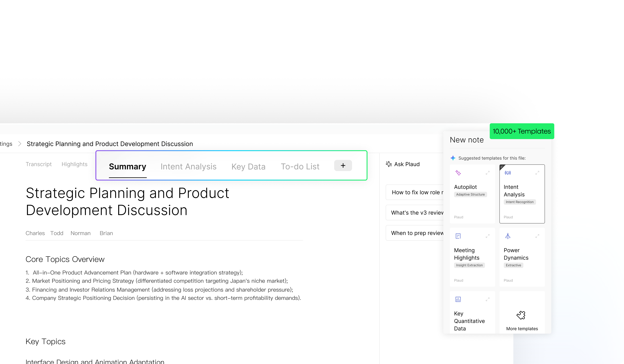The image size is (624, 364).
Task: Expand the Meeting Highlights template preview
Action: (x=487, y=236)
